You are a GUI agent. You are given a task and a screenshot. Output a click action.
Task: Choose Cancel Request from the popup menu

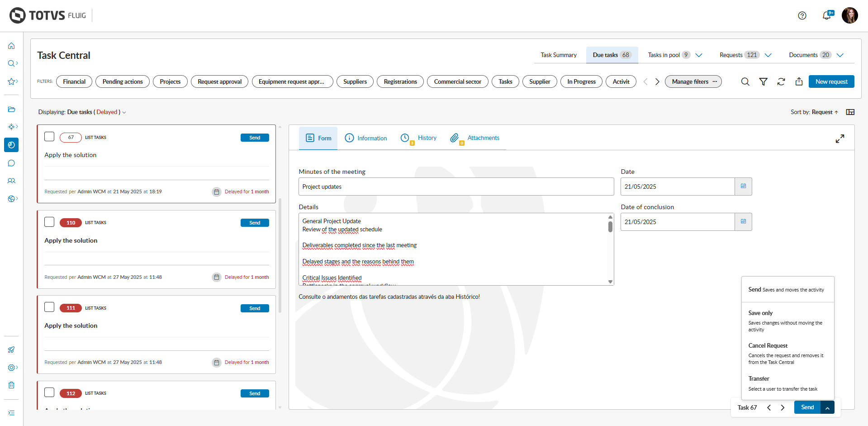click(x=788, y=354)
